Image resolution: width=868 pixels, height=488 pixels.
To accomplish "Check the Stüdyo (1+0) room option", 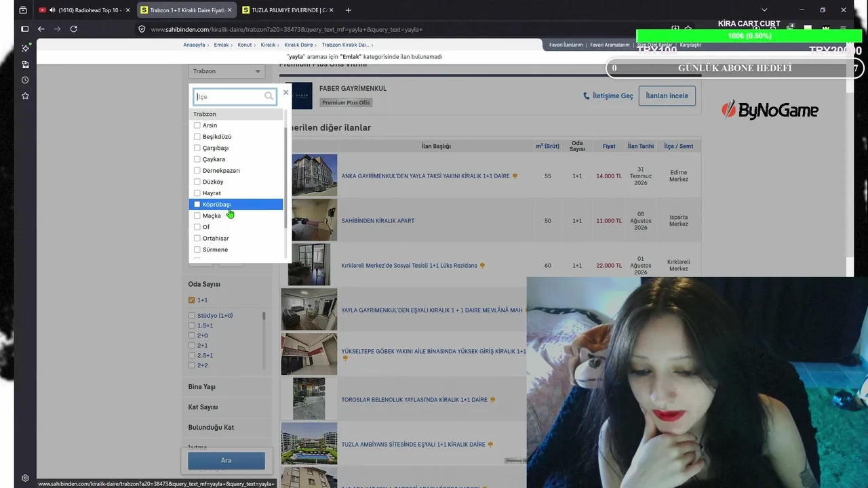I will tap(192, 316).
